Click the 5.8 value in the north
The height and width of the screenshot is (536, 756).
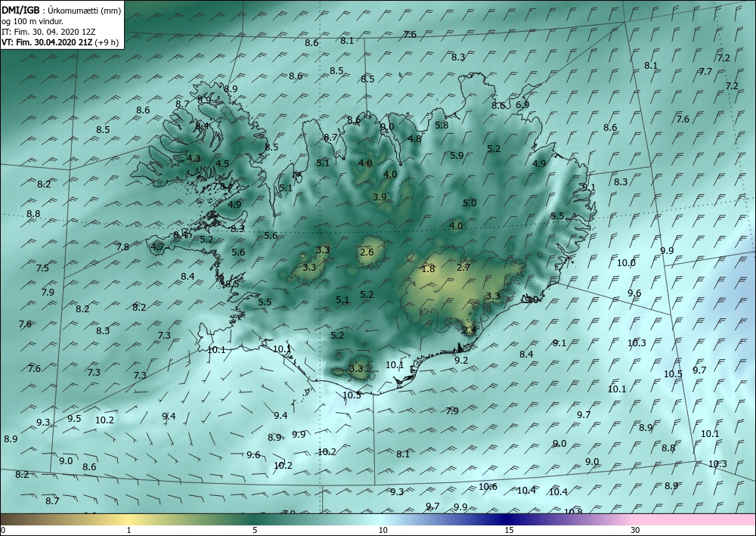pos(442,125)
